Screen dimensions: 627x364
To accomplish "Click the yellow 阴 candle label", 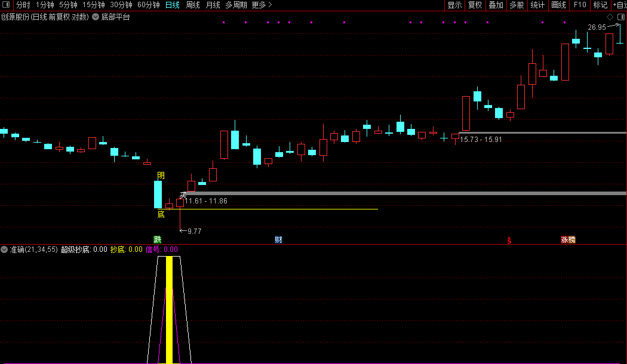I will point(161,175).
